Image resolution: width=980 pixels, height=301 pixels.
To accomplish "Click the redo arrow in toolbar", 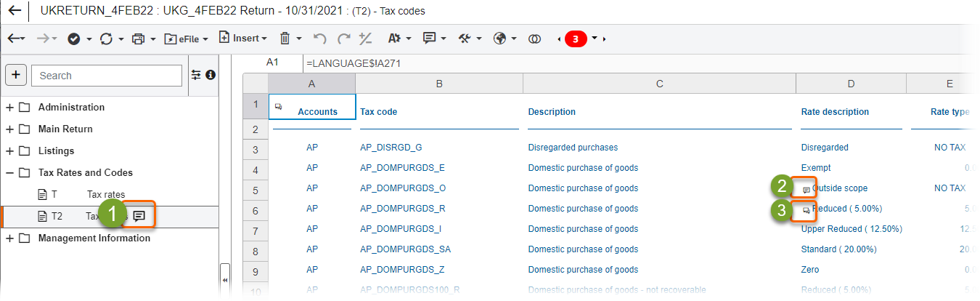I will click(343, 39).
